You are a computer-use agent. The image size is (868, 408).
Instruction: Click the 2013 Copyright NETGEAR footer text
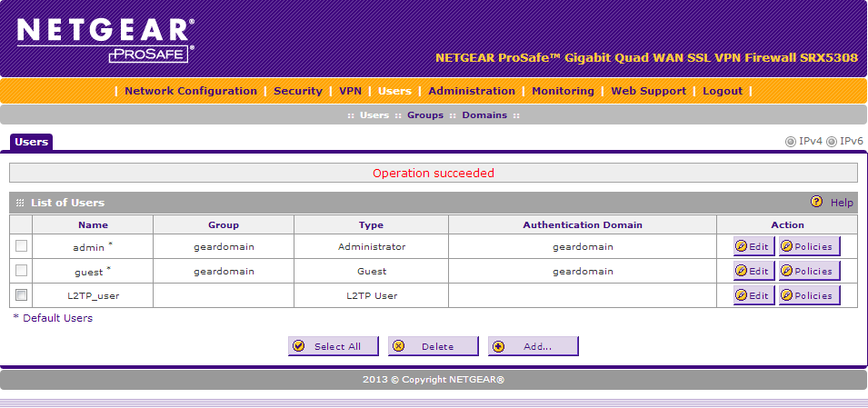(434, 380)
